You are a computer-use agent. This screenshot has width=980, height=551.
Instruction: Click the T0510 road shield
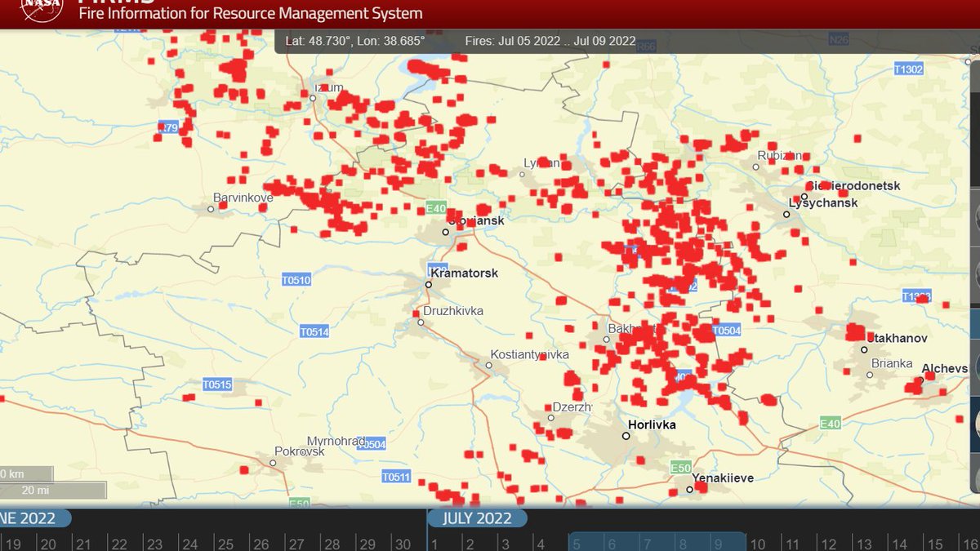click(x=296, y=280)
